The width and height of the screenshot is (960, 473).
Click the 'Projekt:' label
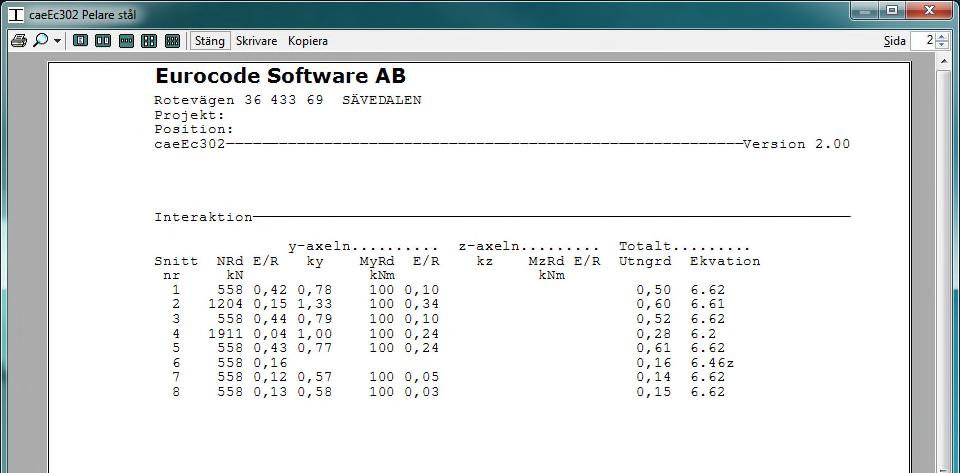click(190, 115)
